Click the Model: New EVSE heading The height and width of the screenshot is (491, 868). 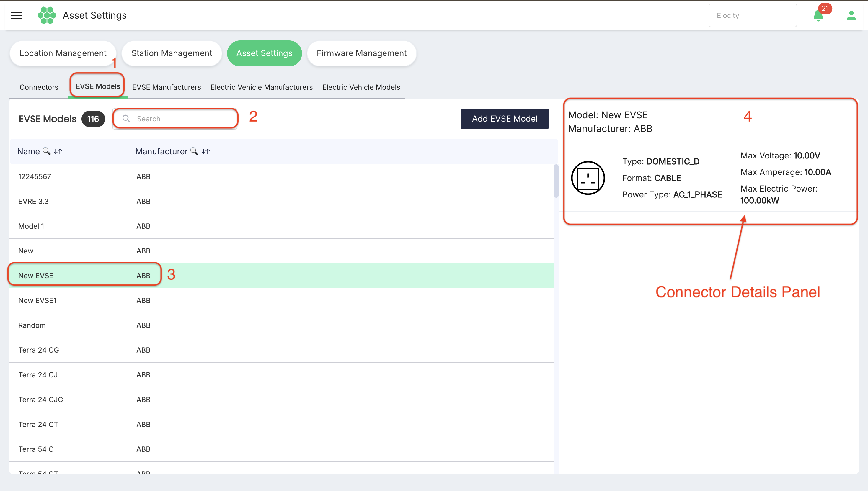tap(608, 115)
